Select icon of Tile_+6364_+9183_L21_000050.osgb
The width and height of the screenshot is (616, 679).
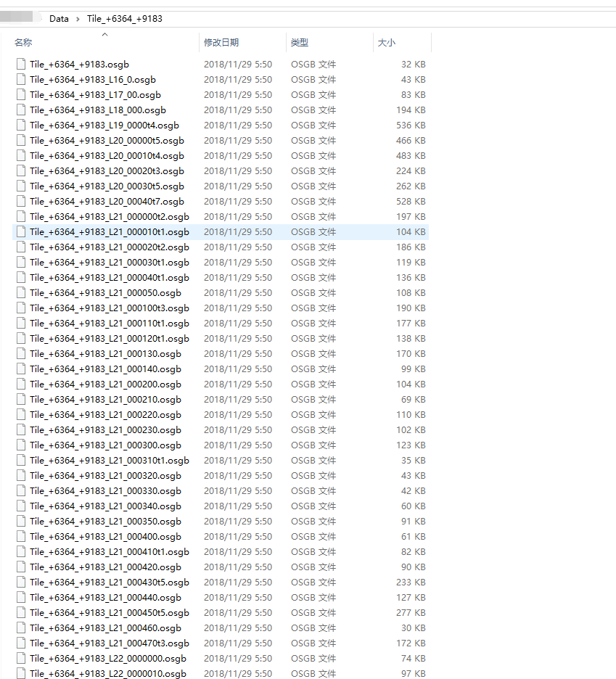pyautogui.click(x=21, y=293)
